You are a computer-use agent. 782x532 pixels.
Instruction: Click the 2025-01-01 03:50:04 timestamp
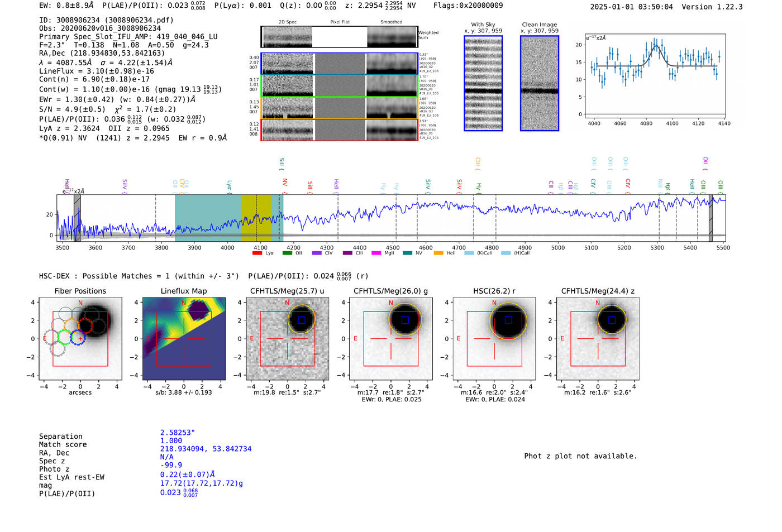[x=631, y=7]
